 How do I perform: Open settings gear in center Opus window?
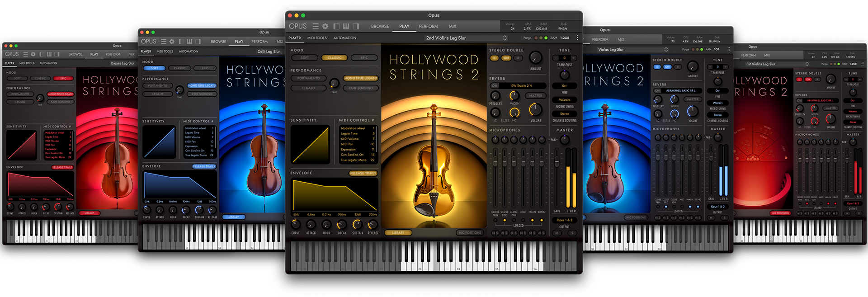pyautogui.click(x=325, y=26)
